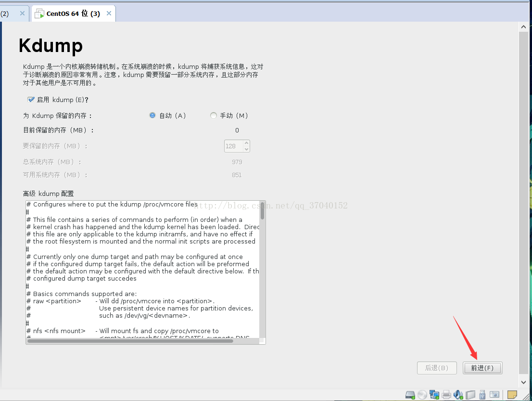Click the VMware hard disk status icon
Screen dimensions: 532x401
click(x=410, y=395)
